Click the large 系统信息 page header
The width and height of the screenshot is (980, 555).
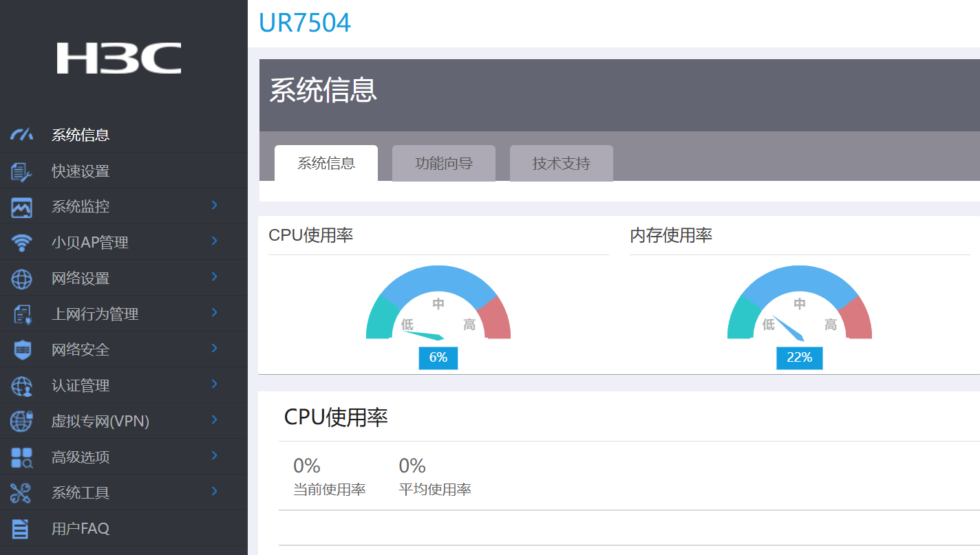[323, 91]
